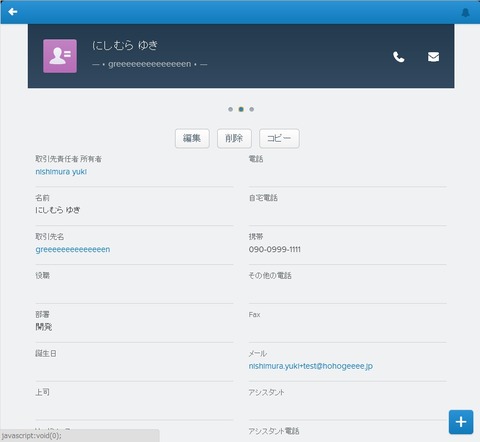Click the 自宅電話 field label
Viewport: 480px width, 442px height.
coord(263,198)
